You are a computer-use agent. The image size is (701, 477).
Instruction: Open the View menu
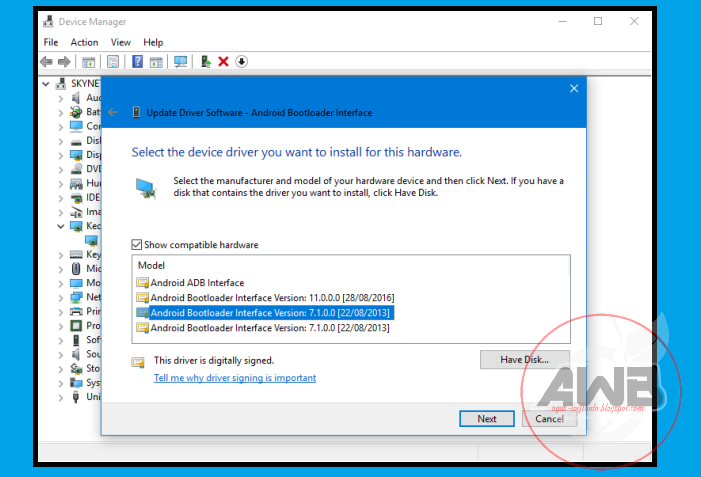tap(121, 42)
